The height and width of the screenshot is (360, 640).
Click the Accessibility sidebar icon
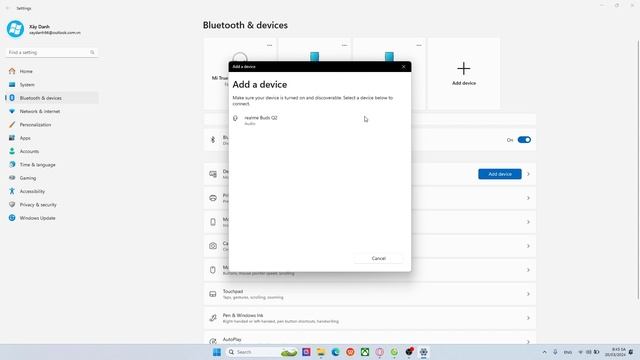[x=12, y=191]
